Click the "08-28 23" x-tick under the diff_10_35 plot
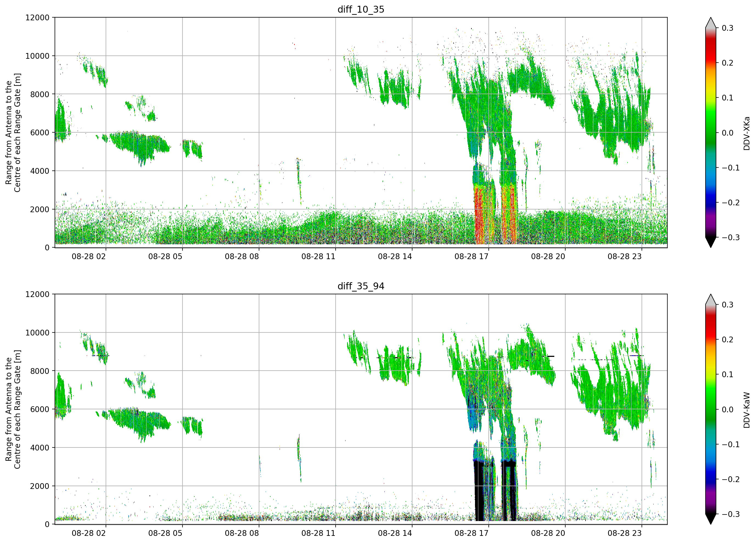The image size is (756, 543). [x=625, y=256]
